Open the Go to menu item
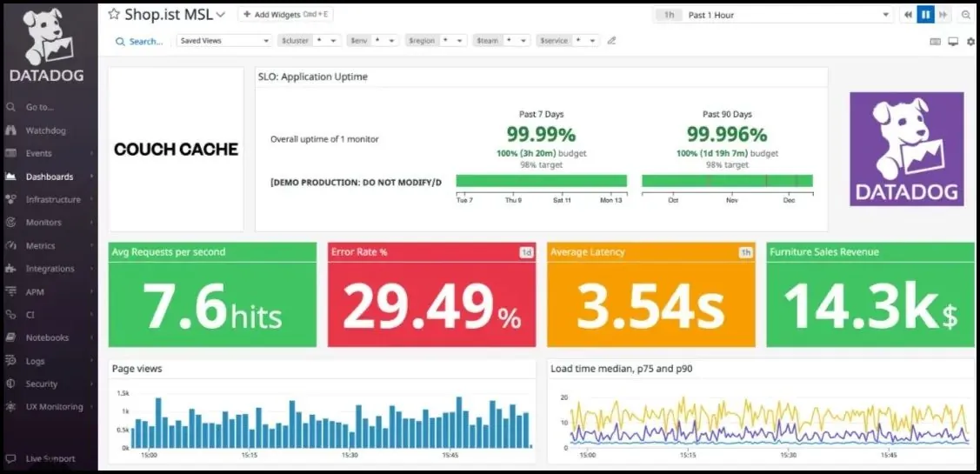 39,108
